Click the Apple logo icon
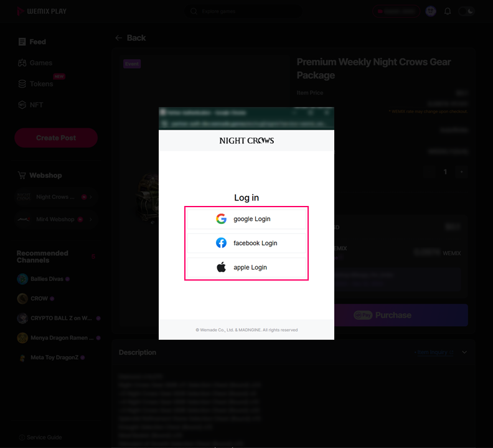This screenshot has width=493, height=448. [222, 267]
